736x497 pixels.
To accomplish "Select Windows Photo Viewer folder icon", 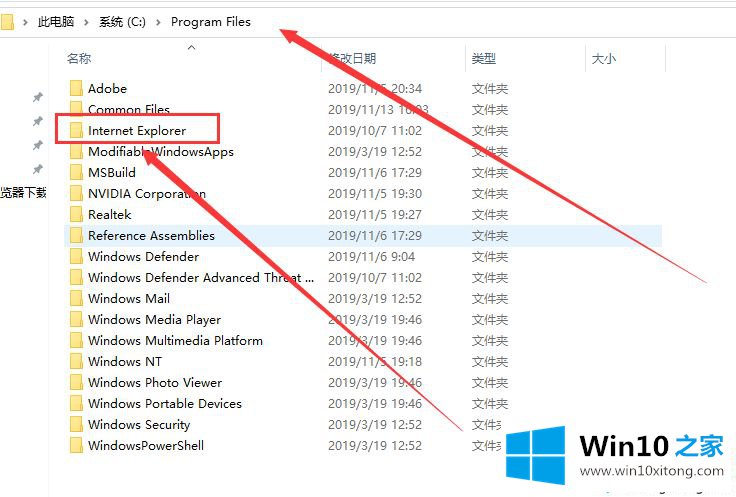I will pyautogui.click(x=76, y=382).
